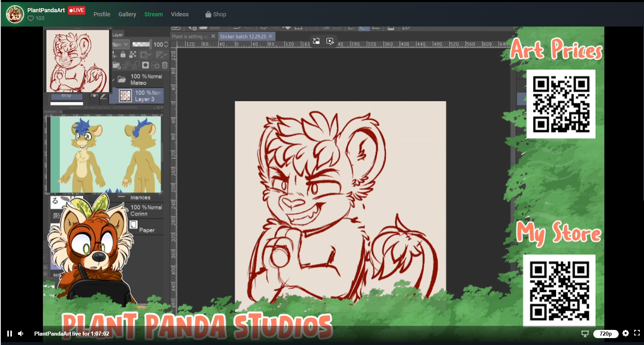The width and height of the screenshot is (644, 345).
Task: Click the PlantPandaArt channel name
Action: [x=46, y=10]
